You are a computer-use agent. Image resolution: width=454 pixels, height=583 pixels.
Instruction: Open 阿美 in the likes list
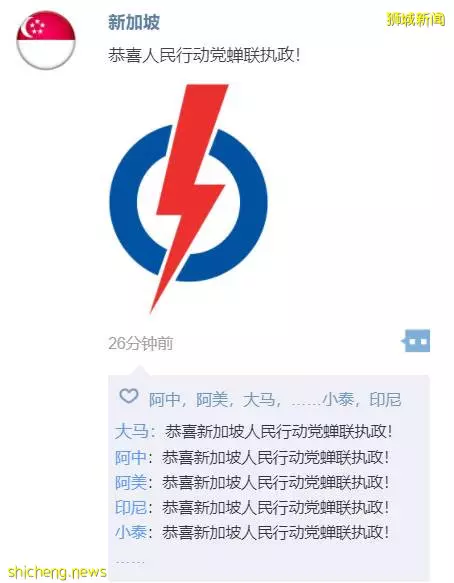[x=212, y=400]
